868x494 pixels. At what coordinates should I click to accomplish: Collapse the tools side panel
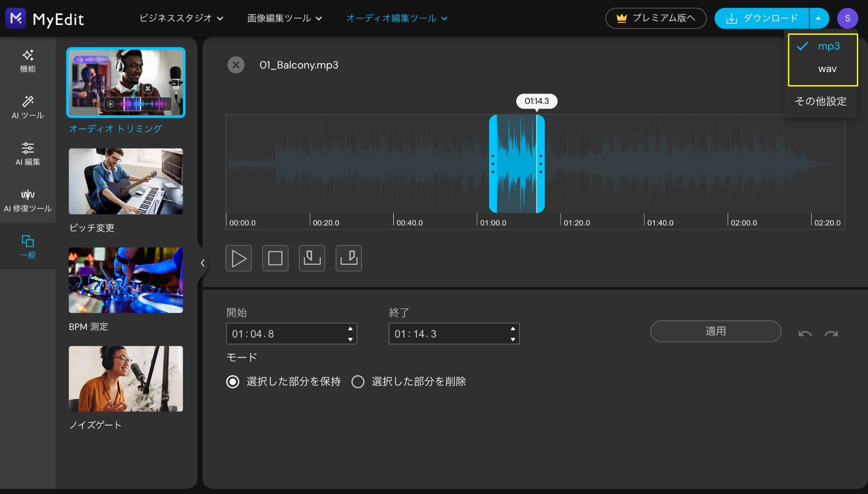pos(203,263)
